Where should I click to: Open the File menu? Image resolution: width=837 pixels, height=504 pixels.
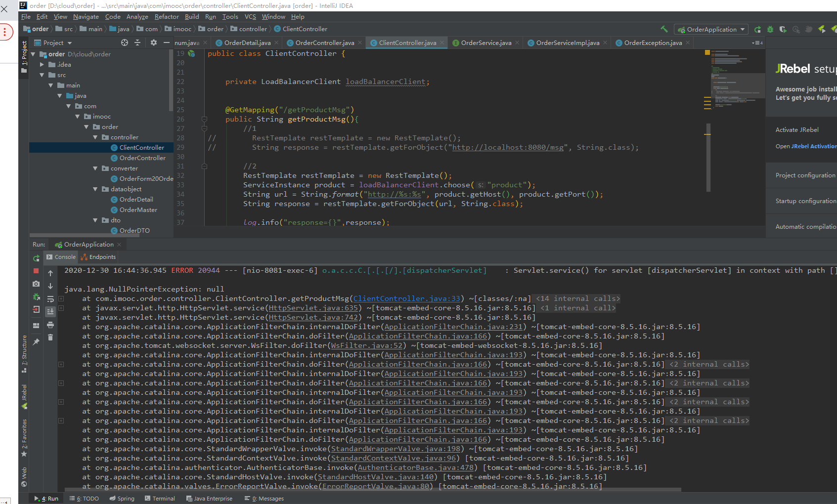point(26,16)
